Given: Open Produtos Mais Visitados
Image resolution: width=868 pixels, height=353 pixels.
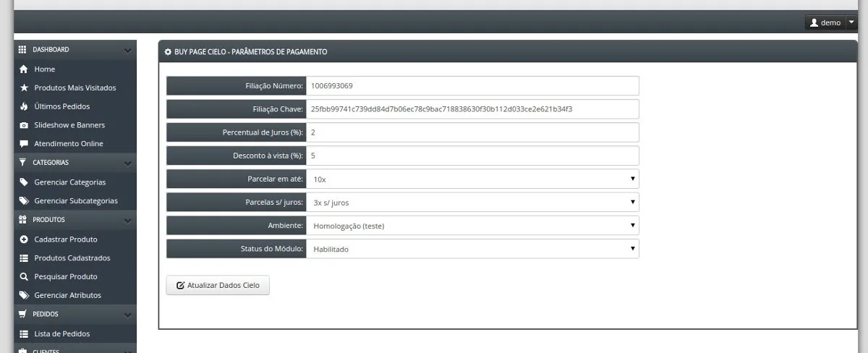Looking at the screenshot, I should [75, 88].
